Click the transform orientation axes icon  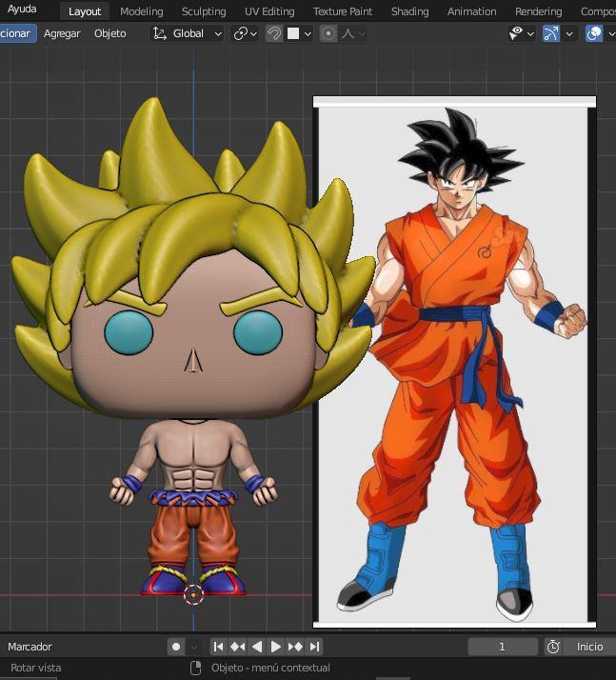(160, 33)
